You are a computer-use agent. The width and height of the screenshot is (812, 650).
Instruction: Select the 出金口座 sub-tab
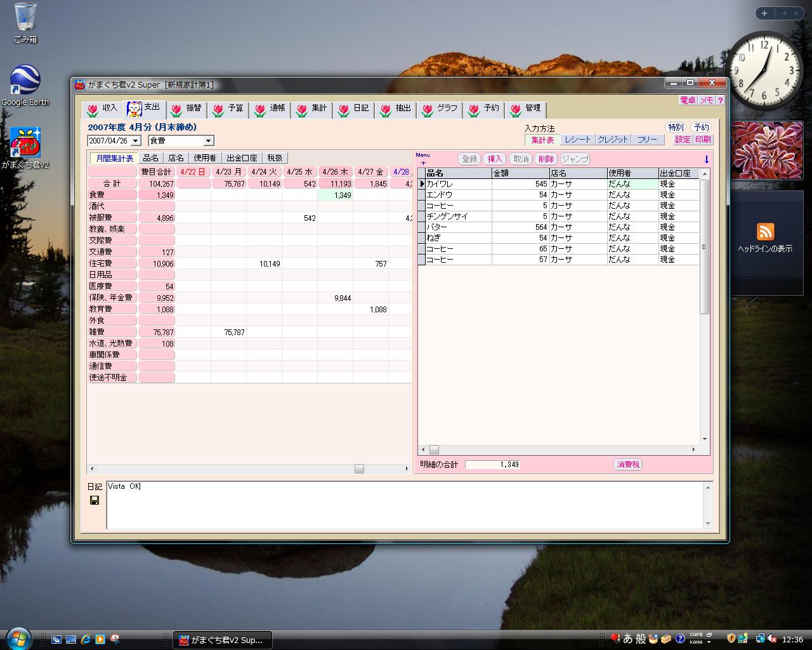click(242, 158)
